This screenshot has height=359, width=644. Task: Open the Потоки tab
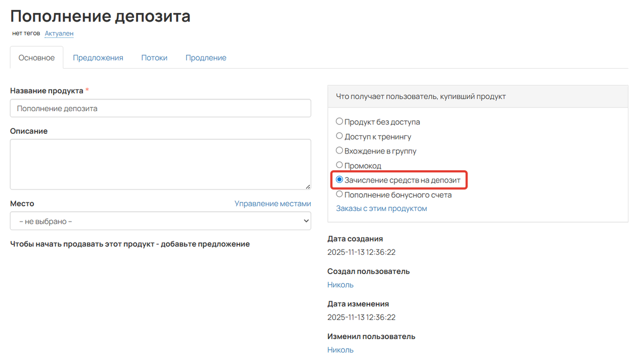point(154,57)
